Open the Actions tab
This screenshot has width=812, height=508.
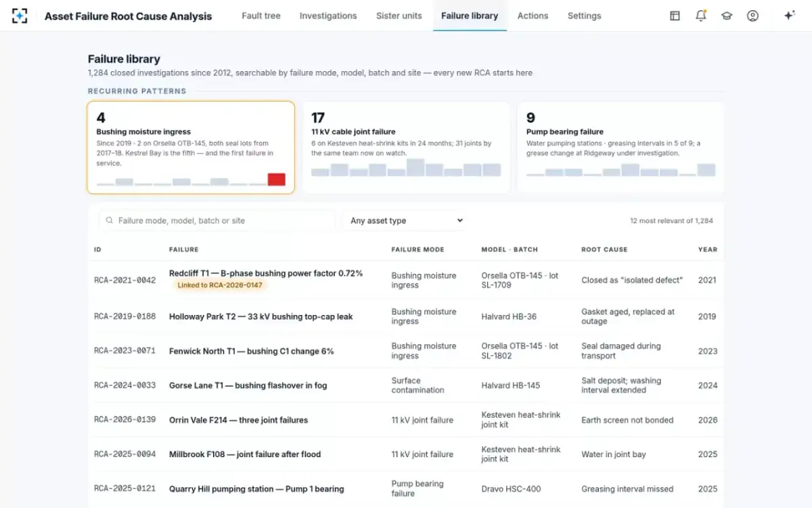[533, 16]
